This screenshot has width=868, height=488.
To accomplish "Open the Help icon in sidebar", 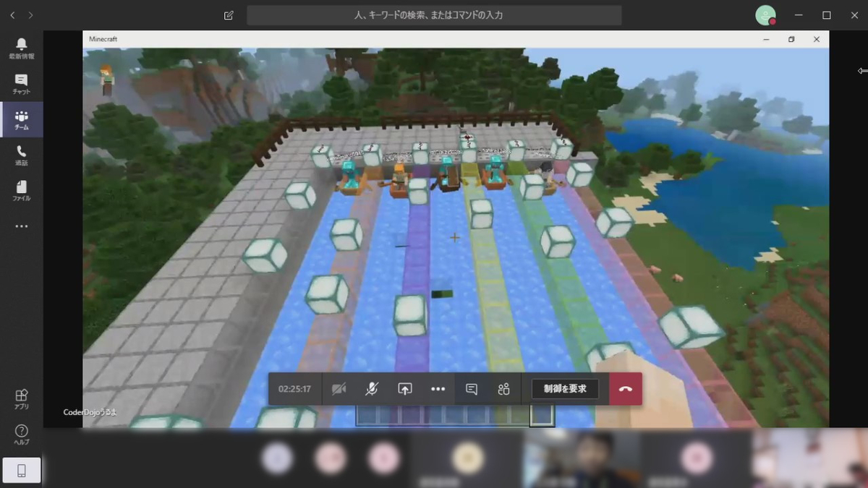I will click(21, 434).
